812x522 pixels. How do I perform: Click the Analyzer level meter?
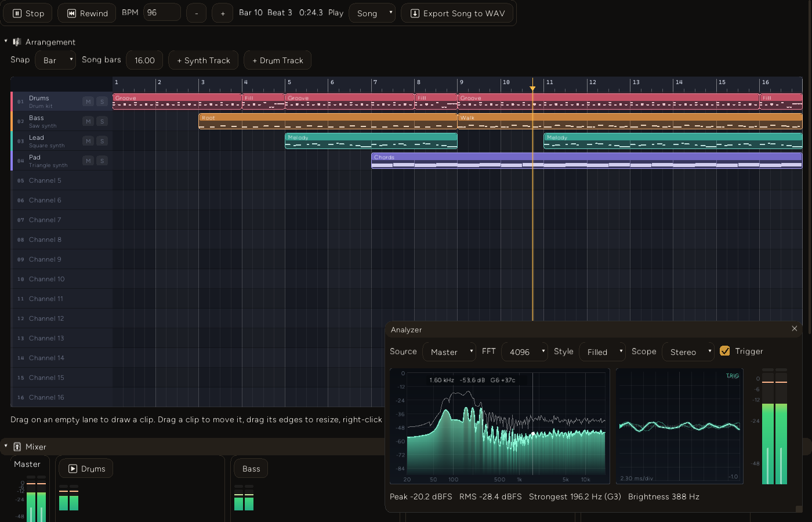(774, 426)
